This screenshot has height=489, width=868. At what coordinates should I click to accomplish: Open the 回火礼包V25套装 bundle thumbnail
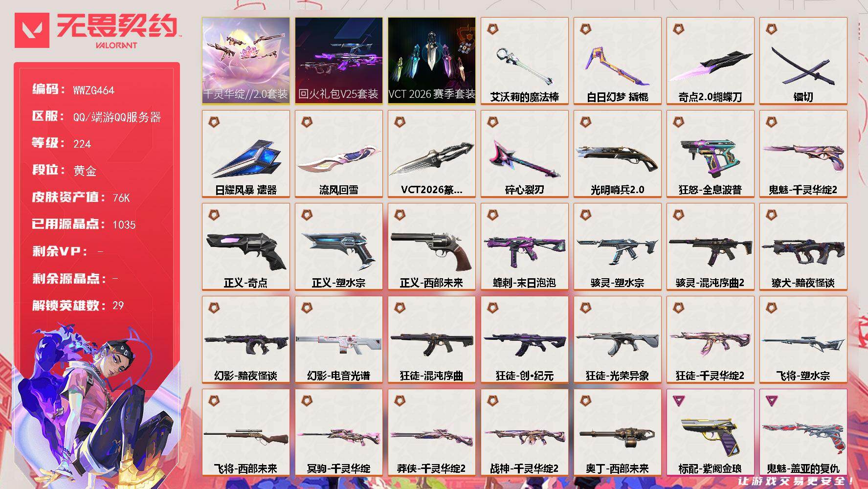[338, 61]
